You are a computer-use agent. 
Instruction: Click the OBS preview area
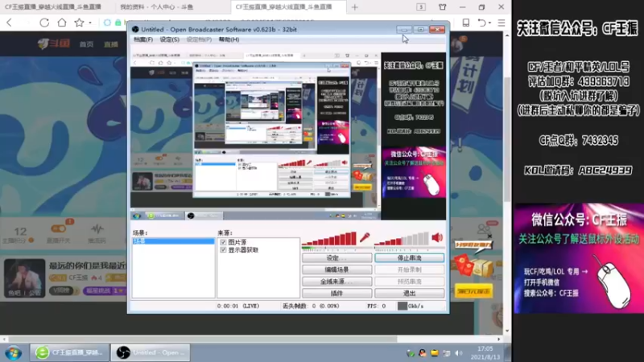[288, 136]
